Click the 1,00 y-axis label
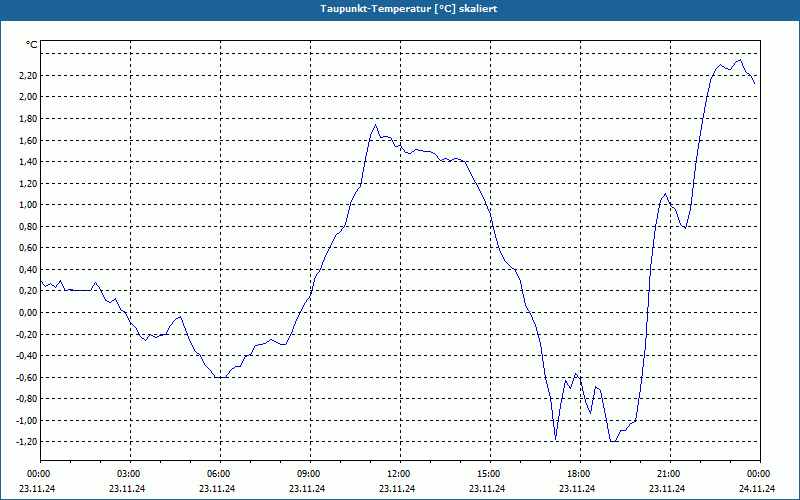This screenshot has width=800, height=500. pos(29,205)
